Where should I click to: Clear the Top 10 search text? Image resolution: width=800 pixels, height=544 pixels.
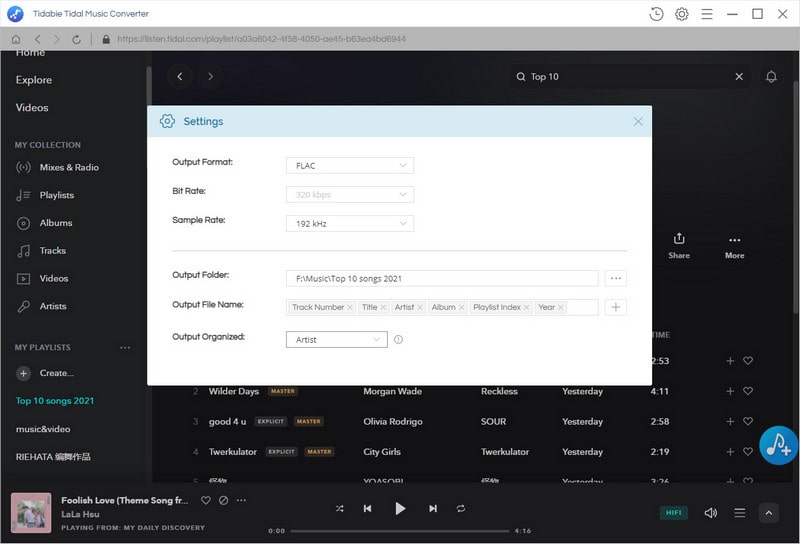point(739,77)
